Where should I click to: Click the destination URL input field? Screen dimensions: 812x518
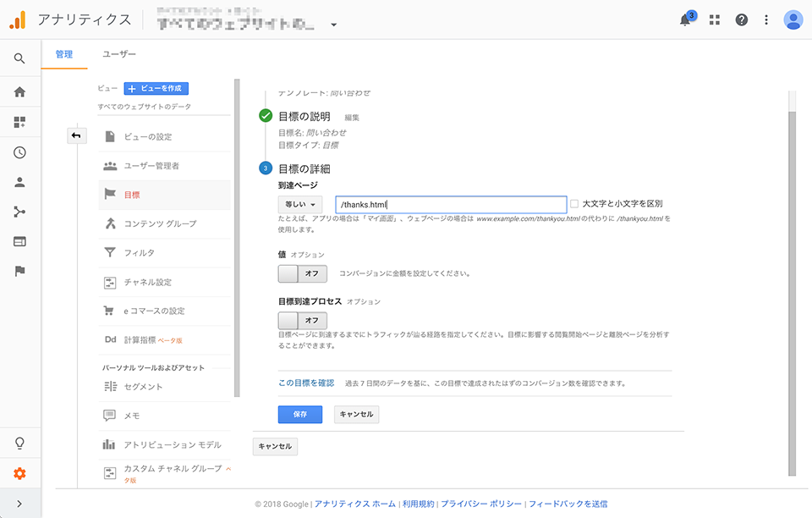[x=450, y=205]
